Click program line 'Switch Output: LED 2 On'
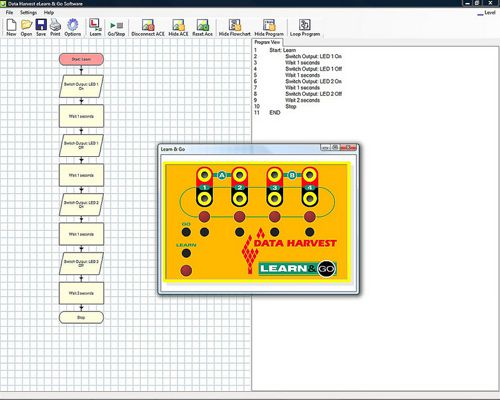Viewport: 500px width, 400px height. coord(313,81)
